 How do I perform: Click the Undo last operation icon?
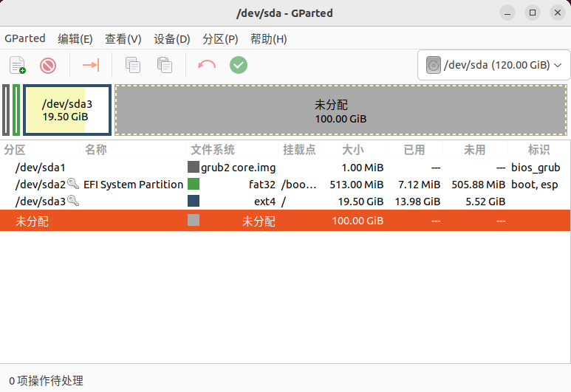(207, 65)
